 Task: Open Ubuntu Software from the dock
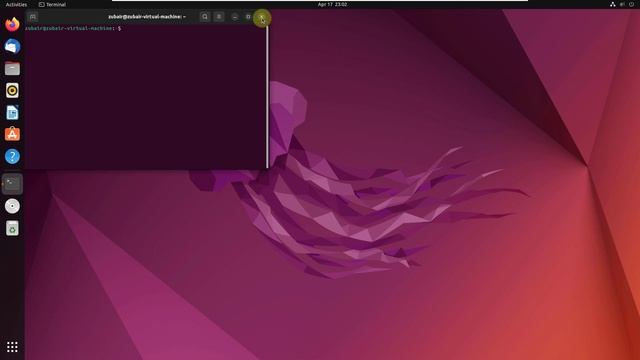pyautogui.click(x=12, y=134)
